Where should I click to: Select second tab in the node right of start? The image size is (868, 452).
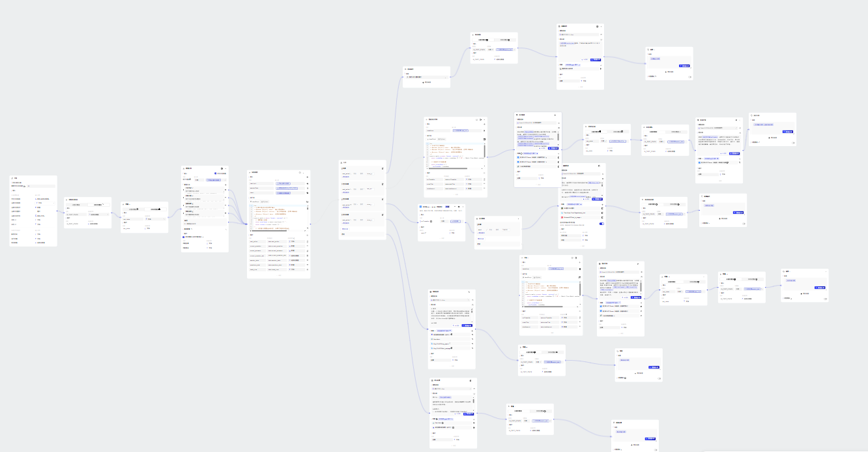98,205
